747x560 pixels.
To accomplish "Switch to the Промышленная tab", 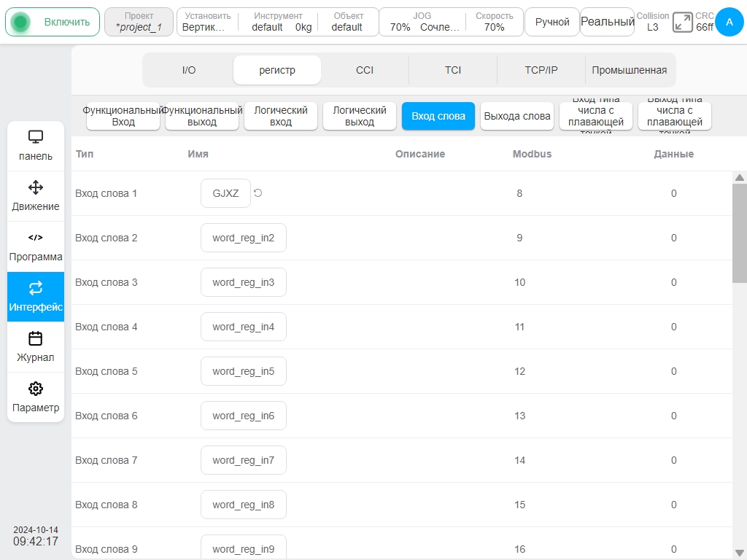I will pyautogui.click(x=630, y=70).
